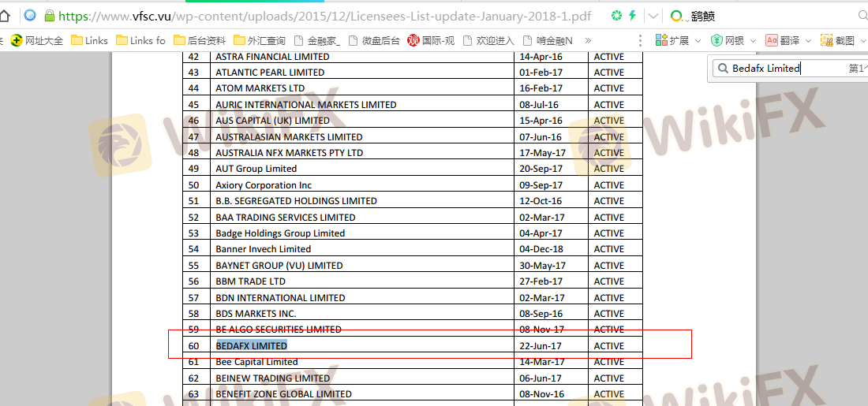The width and height of the screenshot is (868, 406).
Task: Open the 扩展 extensions button
Action: (672, 40)
